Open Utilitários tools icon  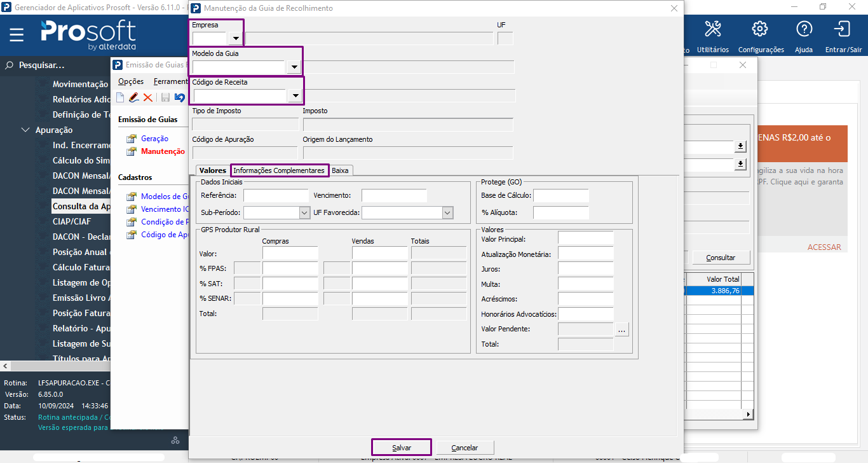[x=713, y=29]
